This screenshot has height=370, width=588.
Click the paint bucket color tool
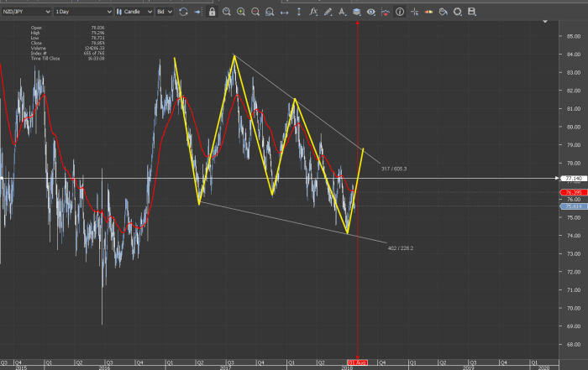coord(443,13)
